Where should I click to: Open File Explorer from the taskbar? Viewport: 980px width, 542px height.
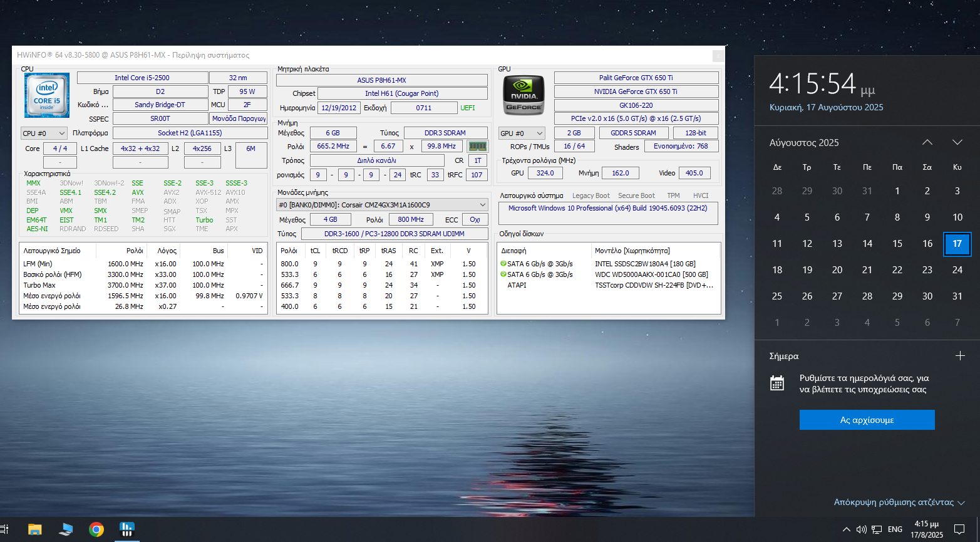point(35,529)
